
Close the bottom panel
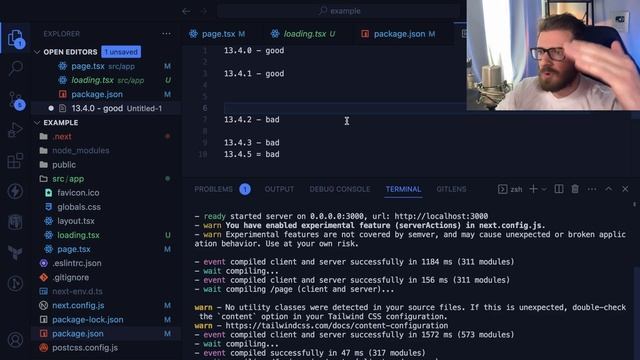625,189
